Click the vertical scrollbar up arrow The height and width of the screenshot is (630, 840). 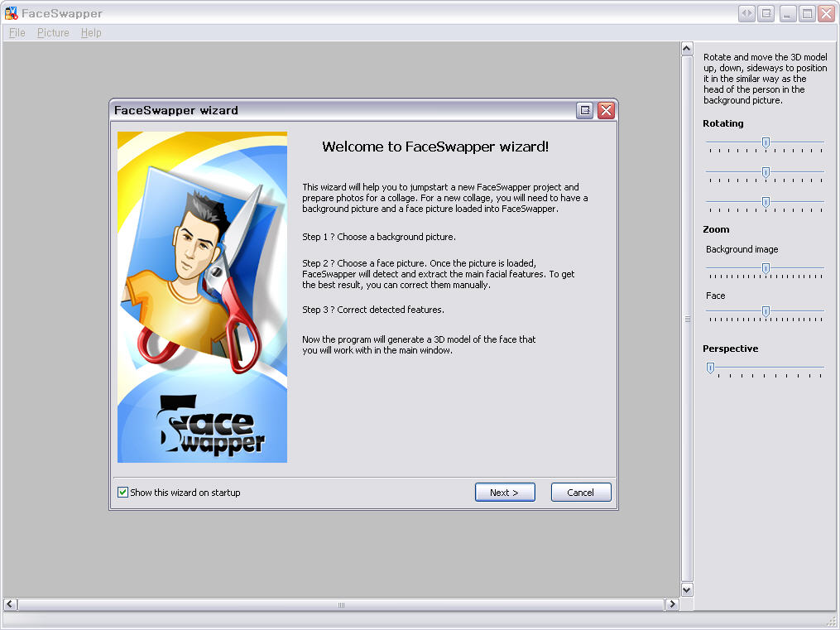pyautogui.click(x=687, y=49)
